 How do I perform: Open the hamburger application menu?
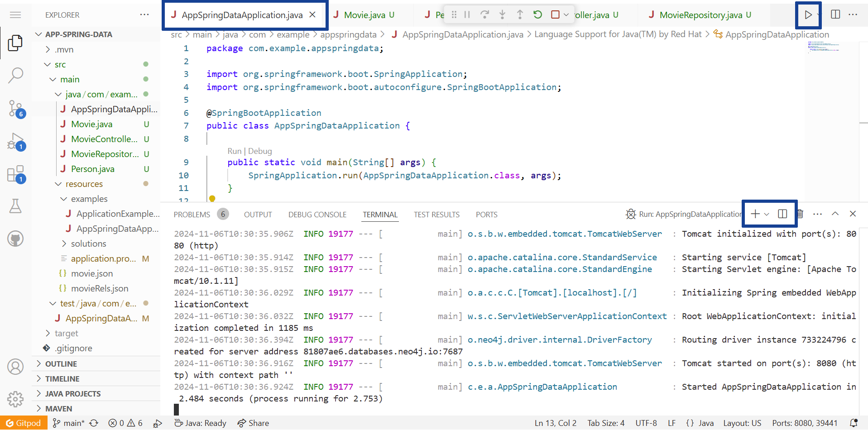pyautogui.click(x=15, y=15)
